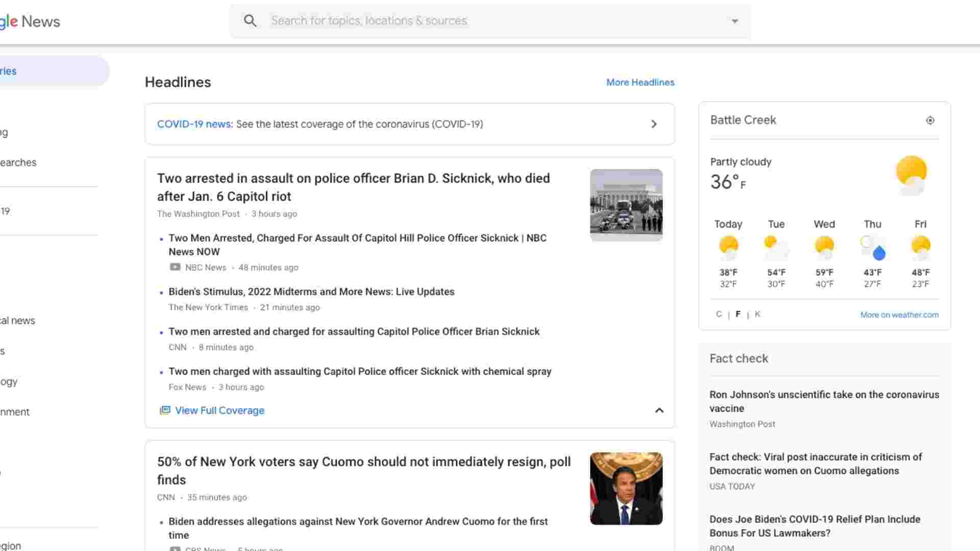Select Technology in the sidebar
This screenshot has height=551, width=980.
point(10,381)
